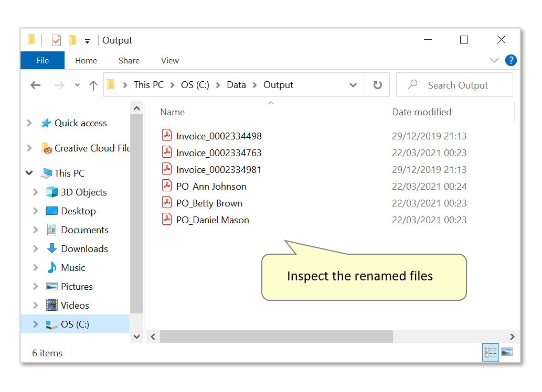542x392 pixels.
Task: Click the Downloads arrow icon in sidebar
Action: (52, 248)
